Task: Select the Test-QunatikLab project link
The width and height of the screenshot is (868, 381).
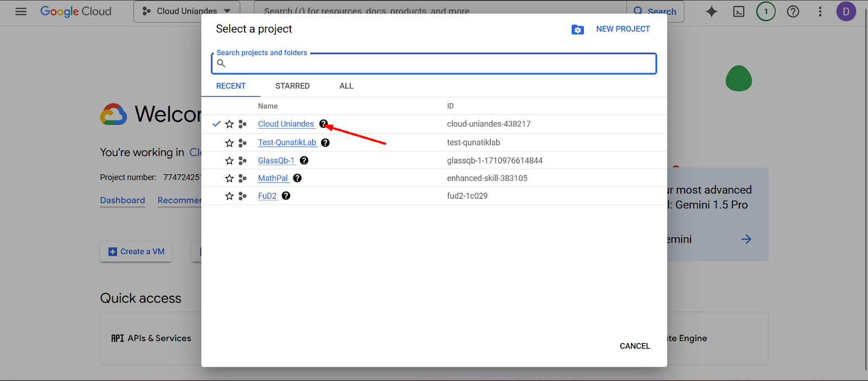Action: point(287,143)
